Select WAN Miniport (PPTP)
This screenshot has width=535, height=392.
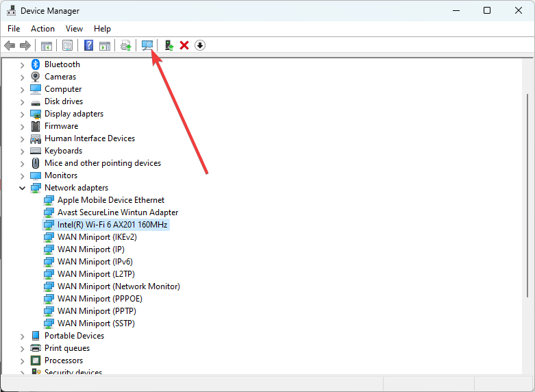pyautogui.click(x=97, y=310)
